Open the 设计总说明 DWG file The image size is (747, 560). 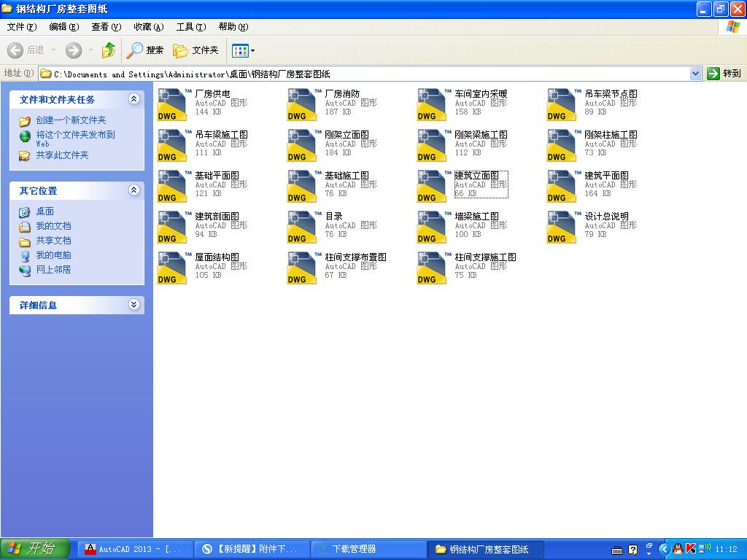(x=561, y=227)
